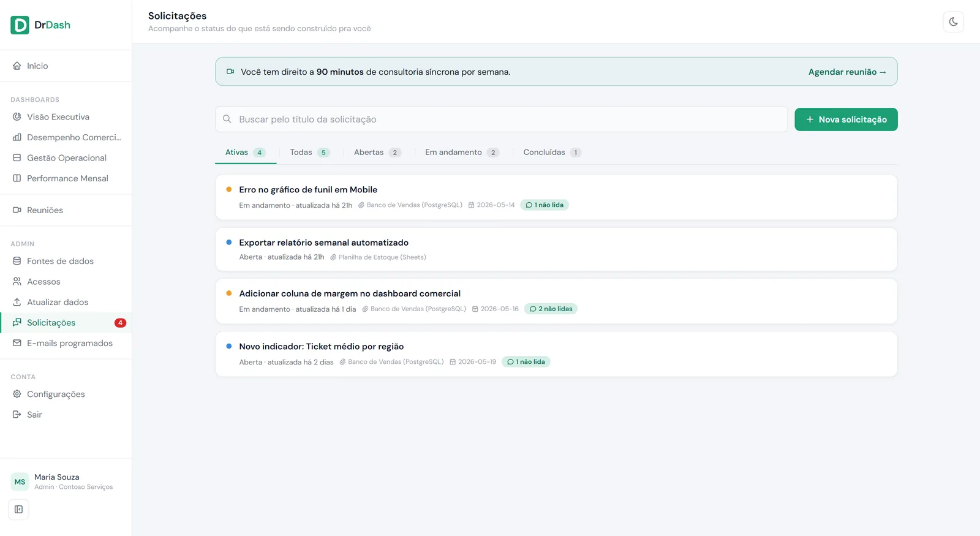Click the video icon in consultoria banner
The width and height of the screenshot is (980, 536).
(x=230, y=72)
